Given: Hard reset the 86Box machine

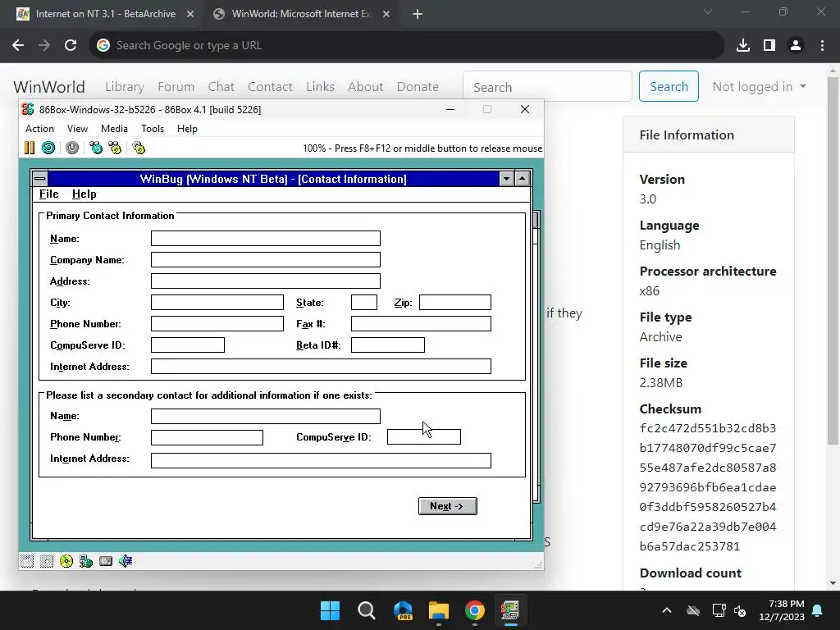Looking at the screenshot, I should pos(48,148).
